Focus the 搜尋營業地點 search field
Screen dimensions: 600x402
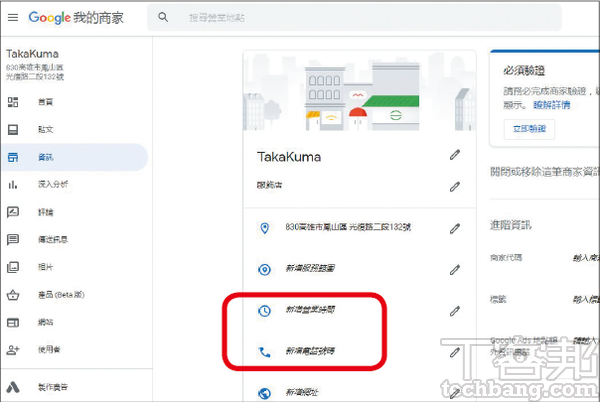pyautogui.click(x=354, y=18)
